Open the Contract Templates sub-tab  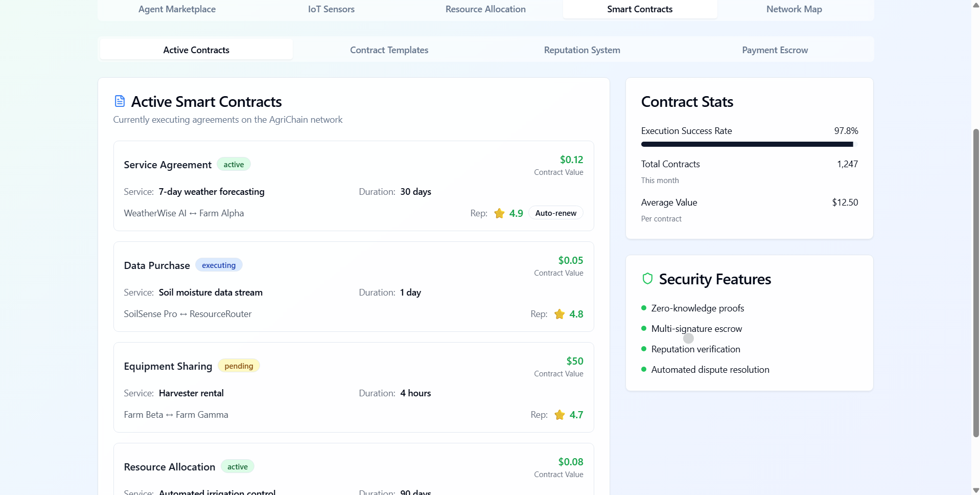(x=389, y=50)
